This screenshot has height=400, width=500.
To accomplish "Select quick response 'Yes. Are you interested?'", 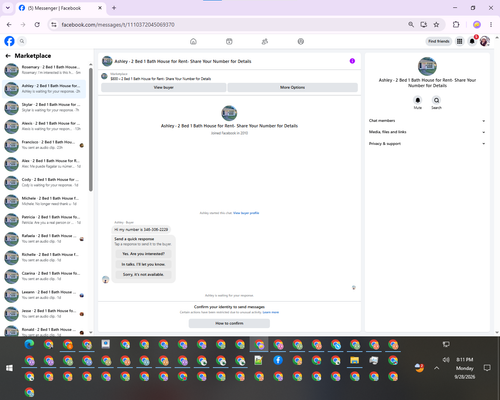I will 143,254.
